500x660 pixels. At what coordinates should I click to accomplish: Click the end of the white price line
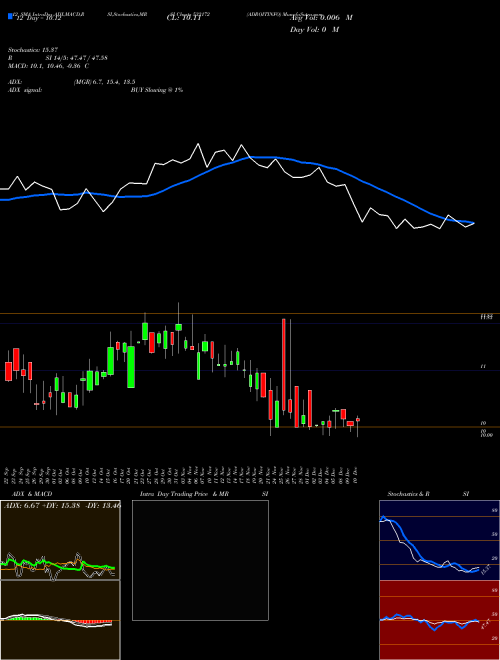(x=474, y=223)
